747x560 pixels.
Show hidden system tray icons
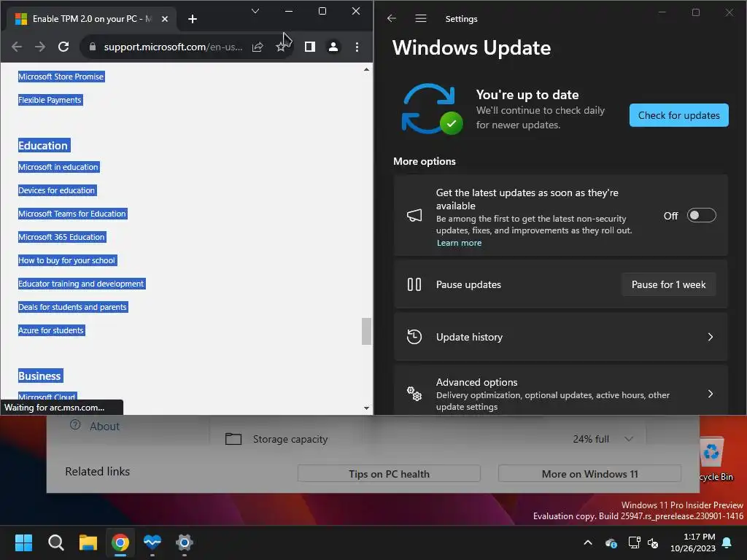588,542
